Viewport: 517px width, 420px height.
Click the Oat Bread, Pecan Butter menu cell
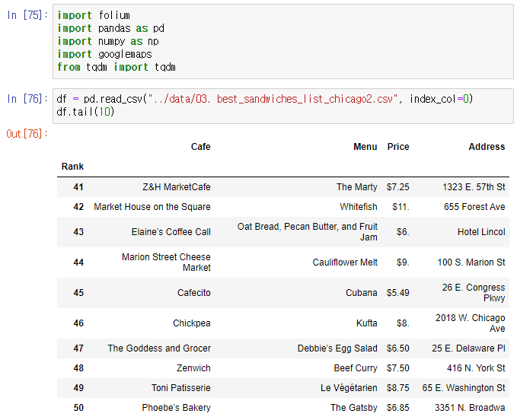coord(308,232)
